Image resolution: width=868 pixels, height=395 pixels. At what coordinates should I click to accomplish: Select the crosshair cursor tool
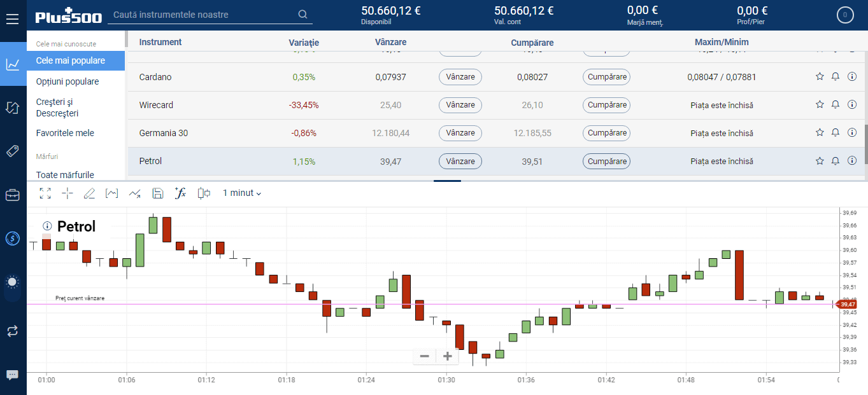[x=68, y=193]
